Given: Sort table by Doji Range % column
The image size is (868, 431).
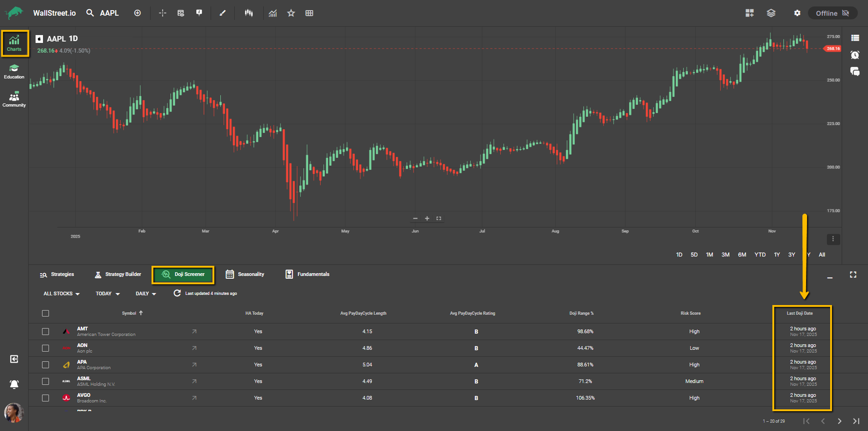Looking at the screenshot, I should click(581, 313).
